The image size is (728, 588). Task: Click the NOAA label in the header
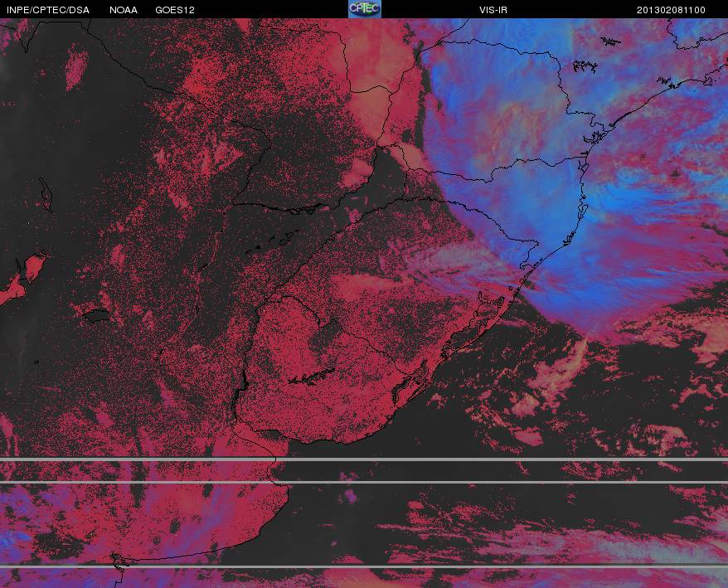click(x=124, y=10)
